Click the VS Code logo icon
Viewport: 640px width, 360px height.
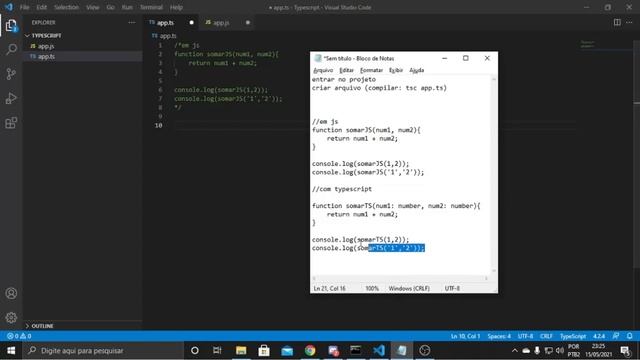point(9,7)
